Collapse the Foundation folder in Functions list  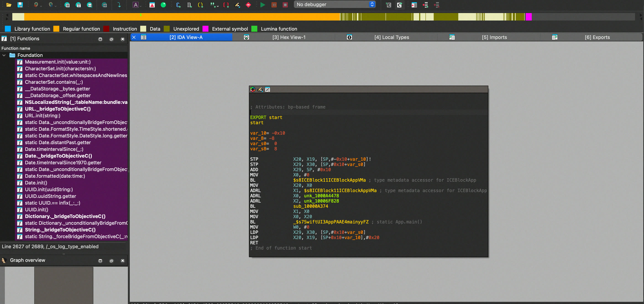(x=4, y=55)
